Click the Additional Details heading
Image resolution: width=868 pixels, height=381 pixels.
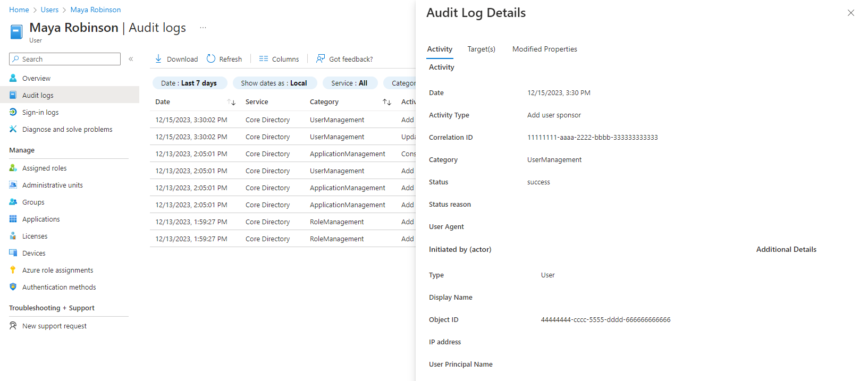tap(786, 249)
